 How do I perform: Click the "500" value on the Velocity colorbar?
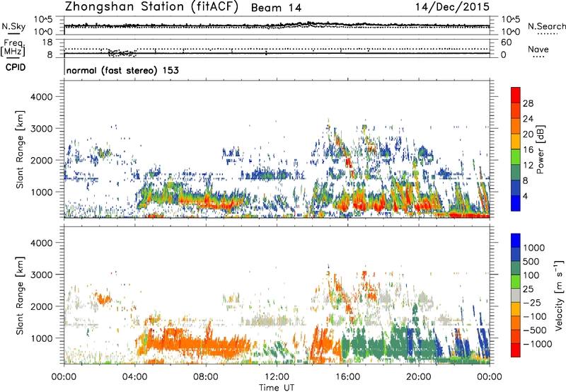[x=531, y=262]
